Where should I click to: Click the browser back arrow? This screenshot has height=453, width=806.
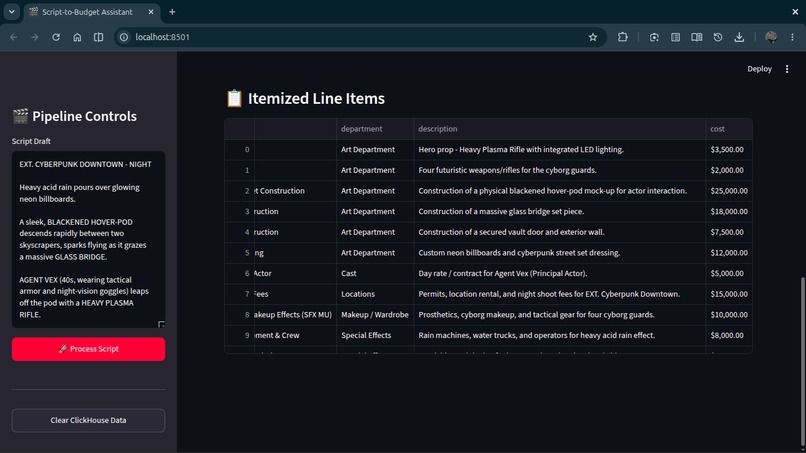coord(14,37)
